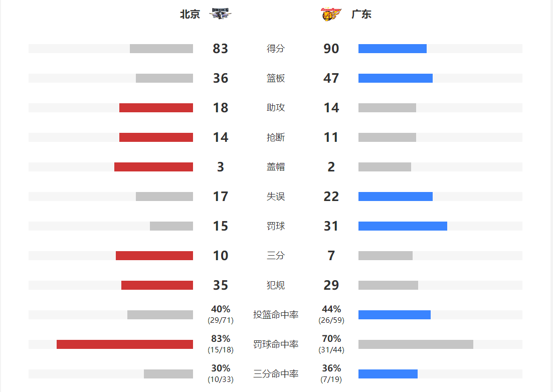Click Guangdong's score value 90

pos(331,49)
